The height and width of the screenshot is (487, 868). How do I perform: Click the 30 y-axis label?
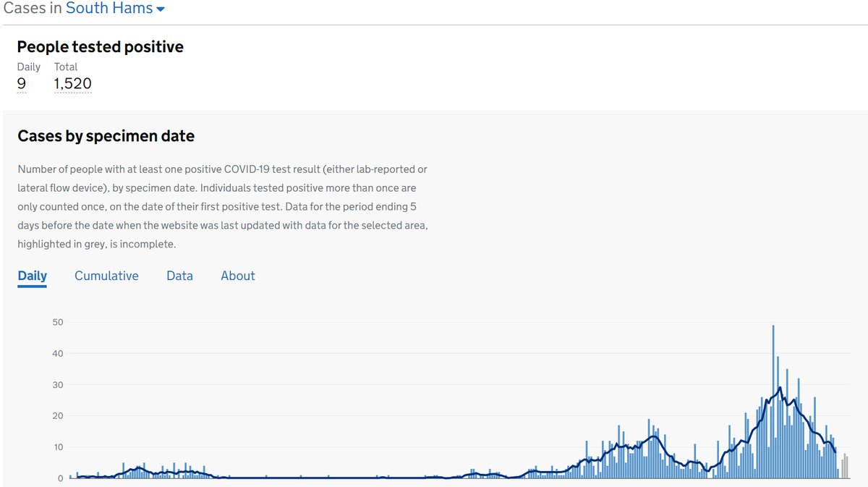click(57, 385)
